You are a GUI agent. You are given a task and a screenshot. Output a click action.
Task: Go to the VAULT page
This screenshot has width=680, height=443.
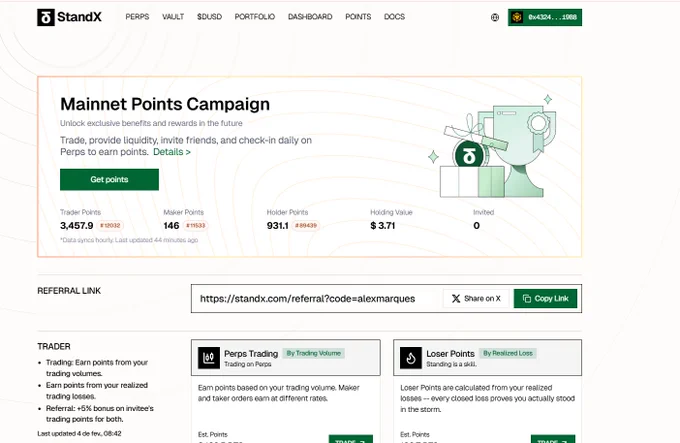pyautogui.click(x=173, y=17)
